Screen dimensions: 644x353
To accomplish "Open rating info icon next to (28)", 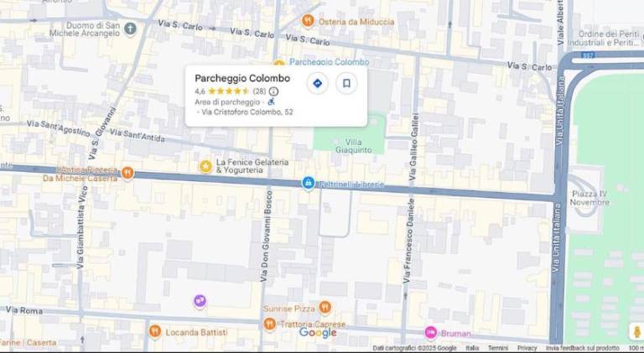I will point(273,91).
